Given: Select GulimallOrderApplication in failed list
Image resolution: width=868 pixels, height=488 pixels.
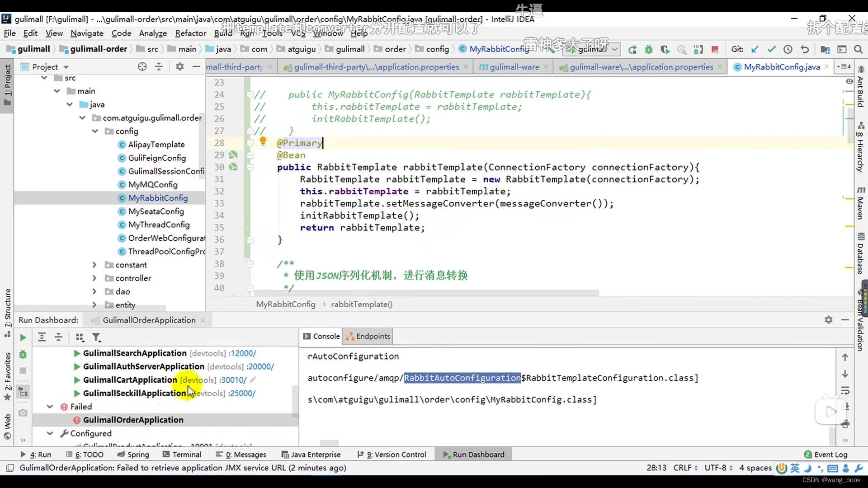Looking at the screenshot, I should (133, 419).
